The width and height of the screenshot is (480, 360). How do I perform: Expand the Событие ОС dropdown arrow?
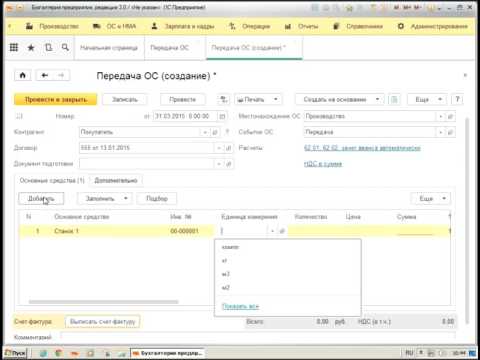441,132
